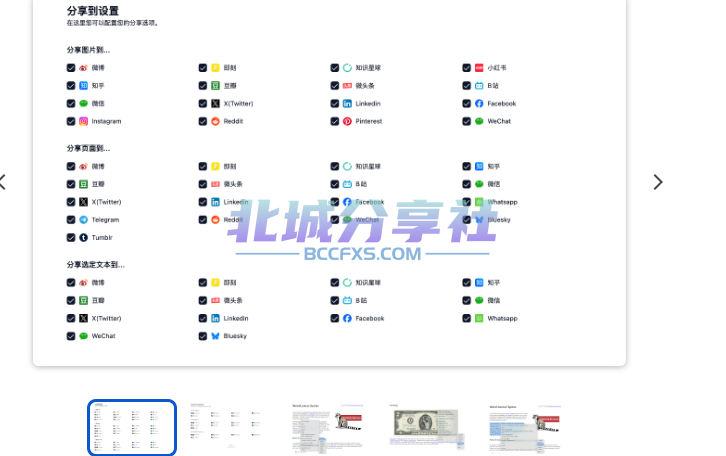The height and width of the screenshot is (456, 726).
Task: Uncheck 微信 under 分享页面到
Action: [x=467, y=184]
